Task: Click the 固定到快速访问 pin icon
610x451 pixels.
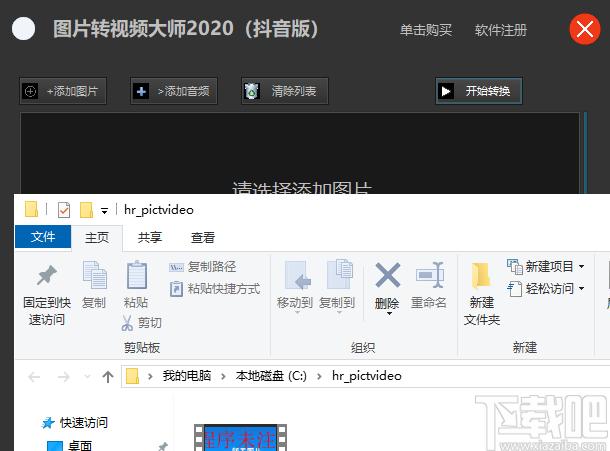Action: coord(47,276)
